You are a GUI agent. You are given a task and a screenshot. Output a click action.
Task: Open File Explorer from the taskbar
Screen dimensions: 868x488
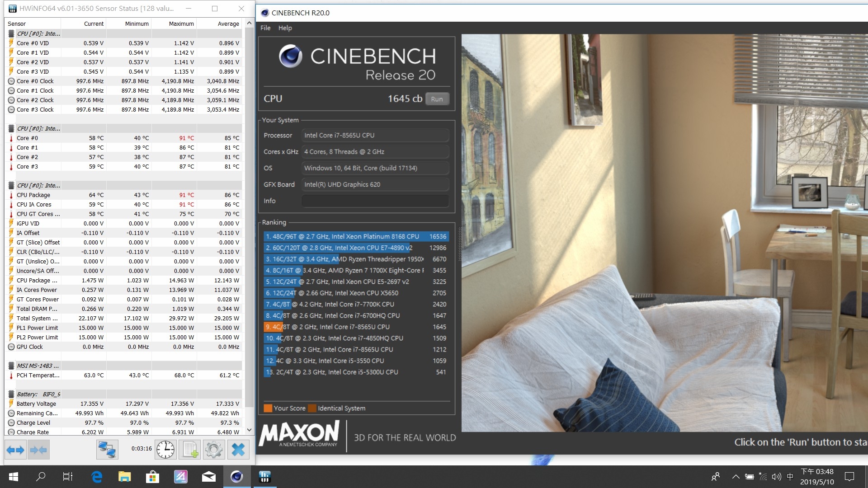124,477
